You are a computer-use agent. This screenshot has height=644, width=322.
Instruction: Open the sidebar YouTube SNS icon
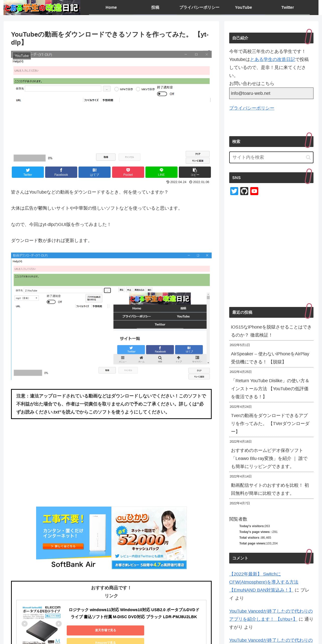point(254,191)
